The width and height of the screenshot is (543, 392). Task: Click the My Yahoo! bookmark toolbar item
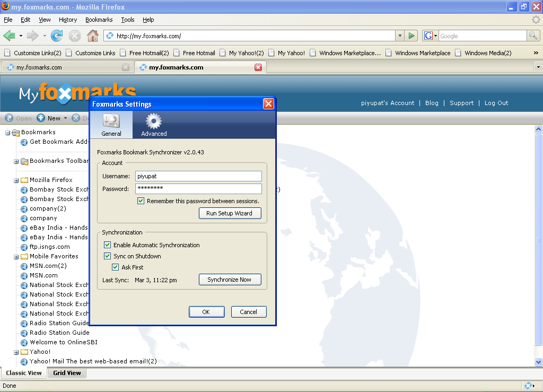pyautogui.click(x=286, y=53)
